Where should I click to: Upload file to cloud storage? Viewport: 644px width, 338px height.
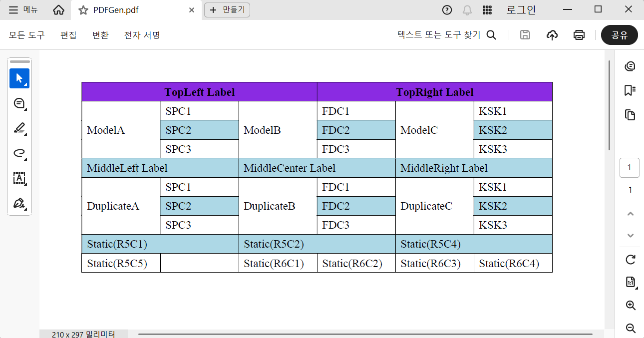[552, 35]
